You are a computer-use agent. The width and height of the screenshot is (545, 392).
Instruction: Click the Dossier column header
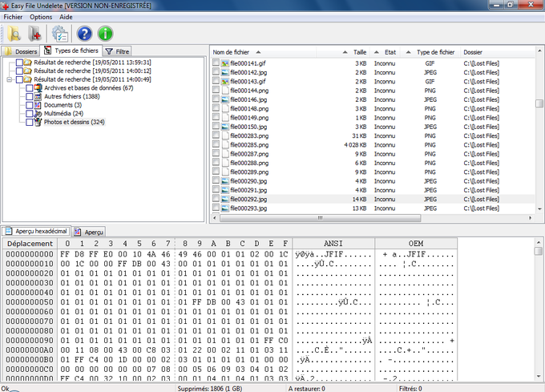point(498,52)
